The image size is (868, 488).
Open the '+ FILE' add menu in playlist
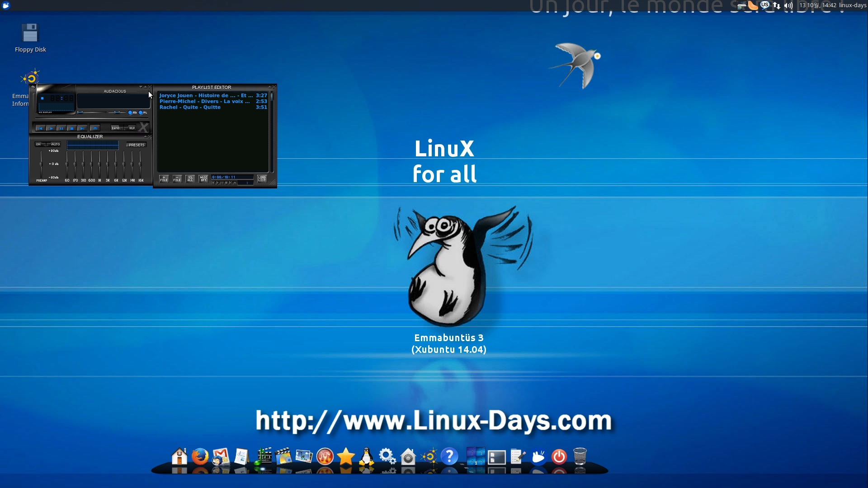click(164, 179)
